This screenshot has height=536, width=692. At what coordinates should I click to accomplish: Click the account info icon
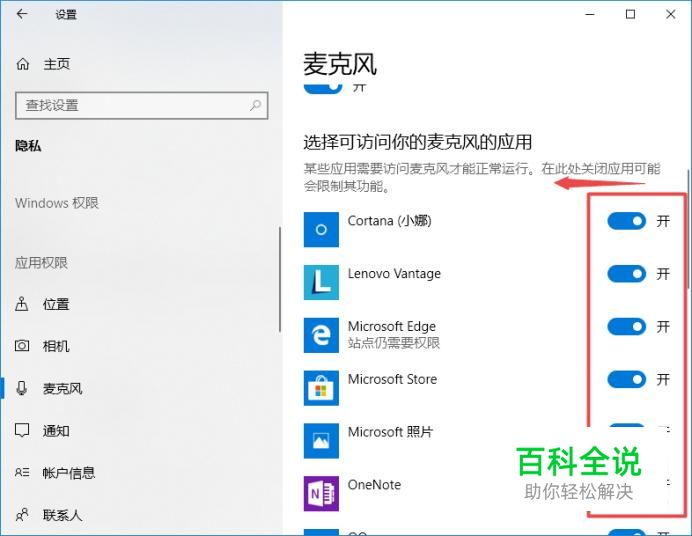(x=22, y=472)
